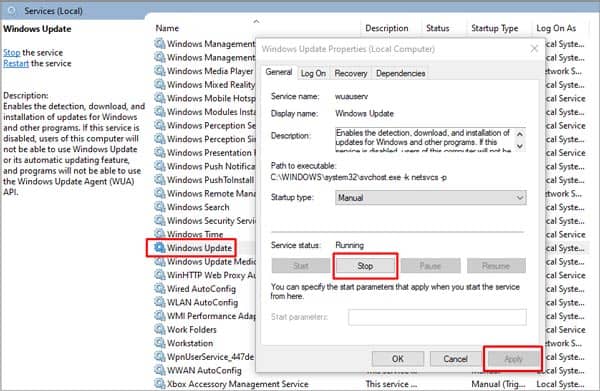Image resolution: width=600 pixels, height=391 pixels.
Task: Select the WpnUserService_447de service row
Action: pos(204,357)
